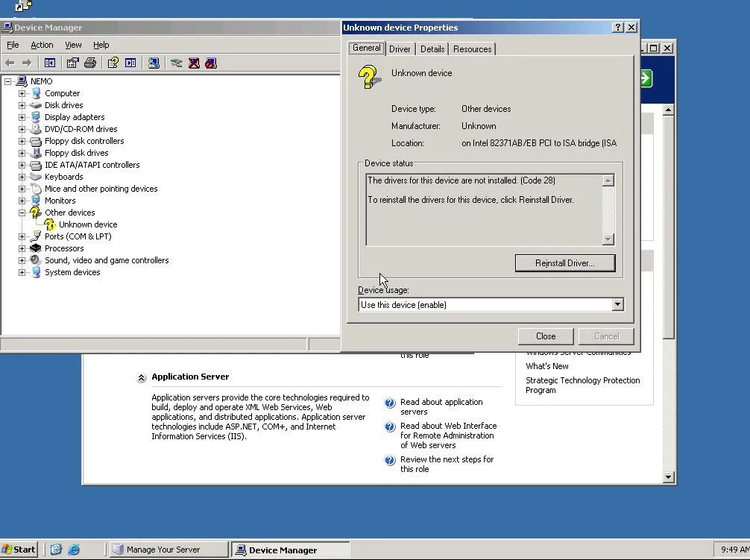Image resolution: width=750 pixels, height=560 pixels.
Task: Open Strategic Technology Protection Program link
Action: click(x=582, y=385)
